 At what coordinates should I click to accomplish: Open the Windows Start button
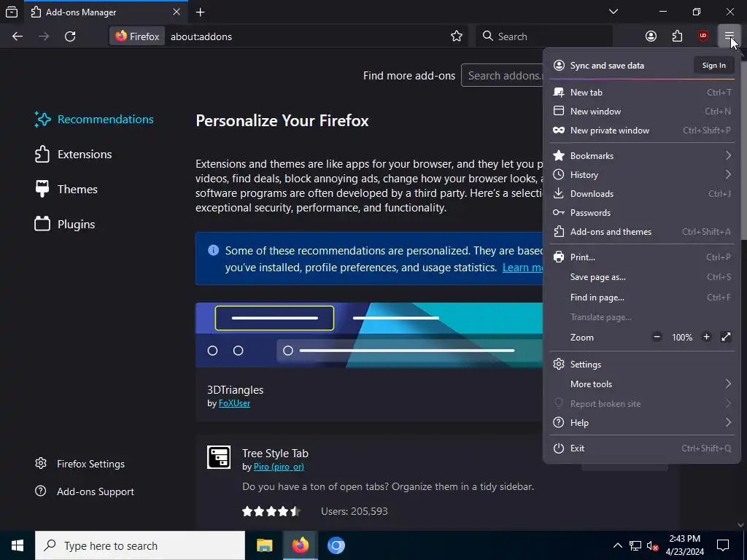[x=18, y=545]
